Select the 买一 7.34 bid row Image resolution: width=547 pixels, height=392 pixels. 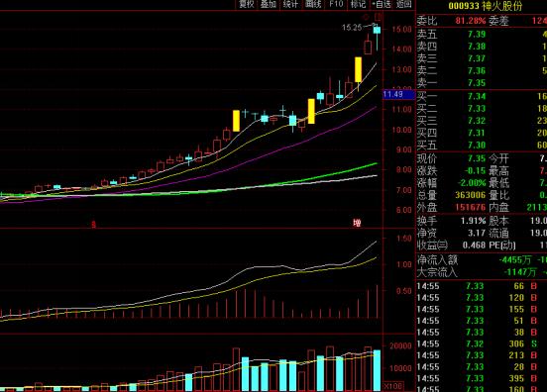click(x=482, y=96)
